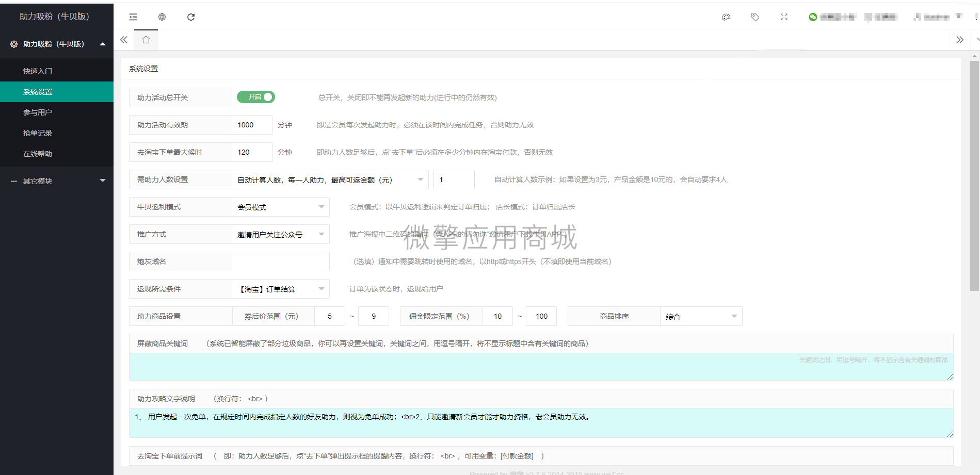Viewport: 980px width, 475px height.
Task: Open the globe website icon
Action: pyautogui.click(x=162, y=17)
